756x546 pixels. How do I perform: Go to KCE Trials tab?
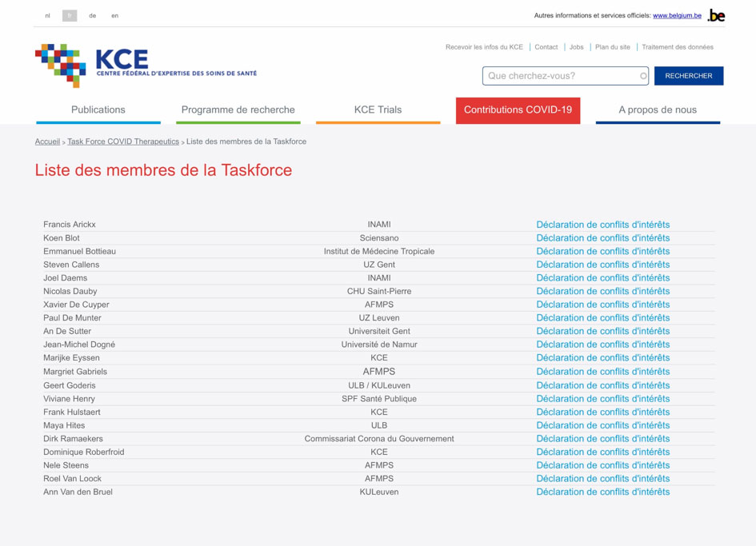click(x=378, y=110)
